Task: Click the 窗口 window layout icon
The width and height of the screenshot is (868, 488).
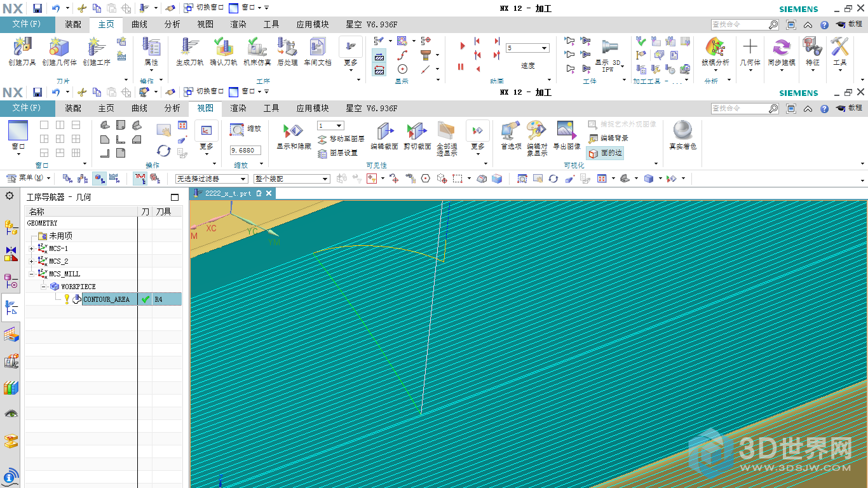Action: (18, 131)
